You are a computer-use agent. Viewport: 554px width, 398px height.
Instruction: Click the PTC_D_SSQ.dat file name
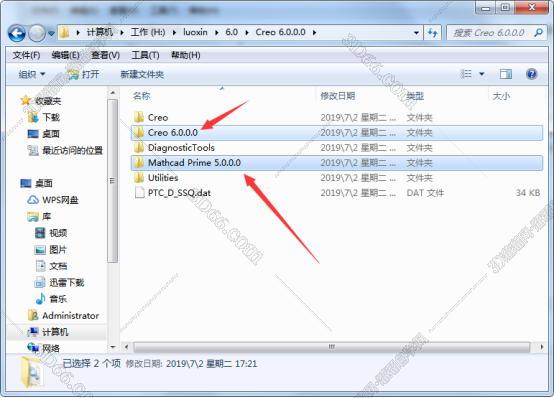tap(179, 193)
